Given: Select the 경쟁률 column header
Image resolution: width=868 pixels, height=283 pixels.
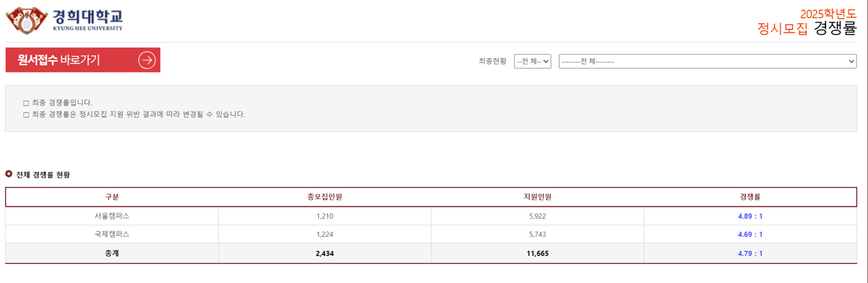Looking at the screenshot, I should tap(750, 197).
